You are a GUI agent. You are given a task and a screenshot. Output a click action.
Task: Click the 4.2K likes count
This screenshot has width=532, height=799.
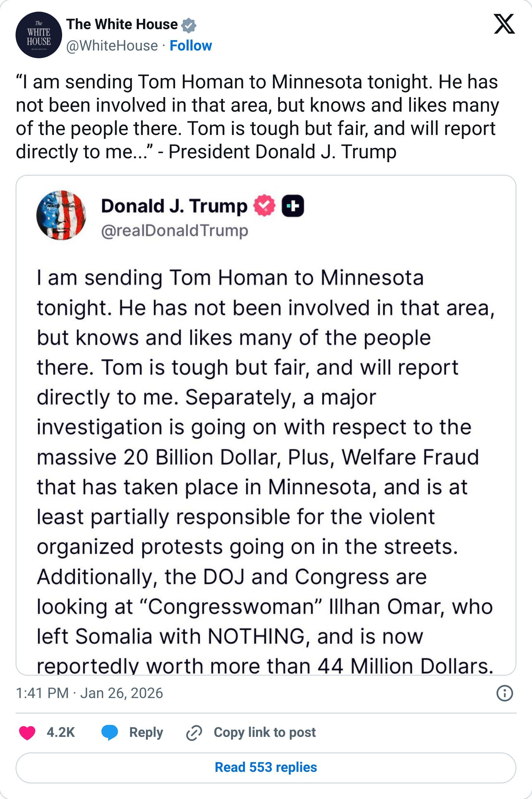[61, 733]
